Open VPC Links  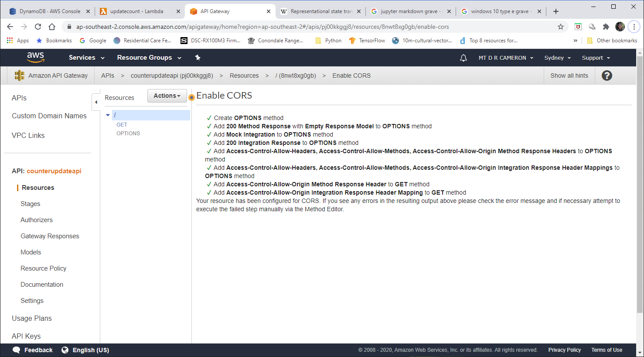click(x=28, y=135)
